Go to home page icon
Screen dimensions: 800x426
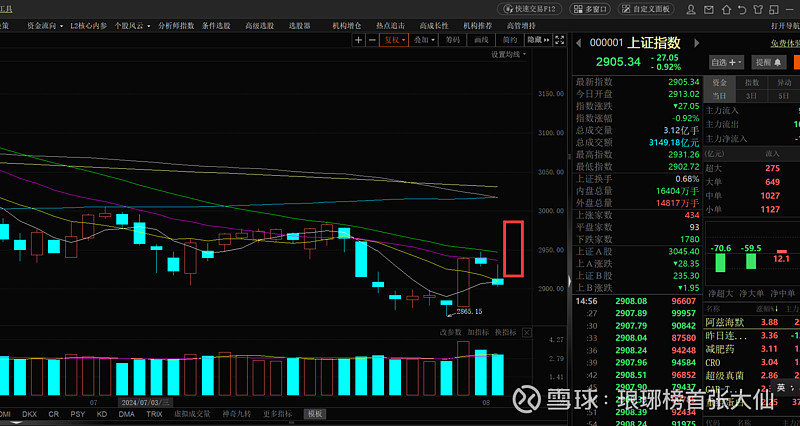pos(727,9)
